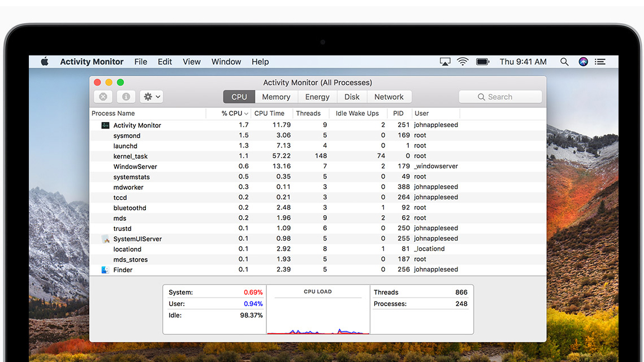This screenshot has width=644, height=362.
Task: Switch to the Energy tab
Action: 317,97
